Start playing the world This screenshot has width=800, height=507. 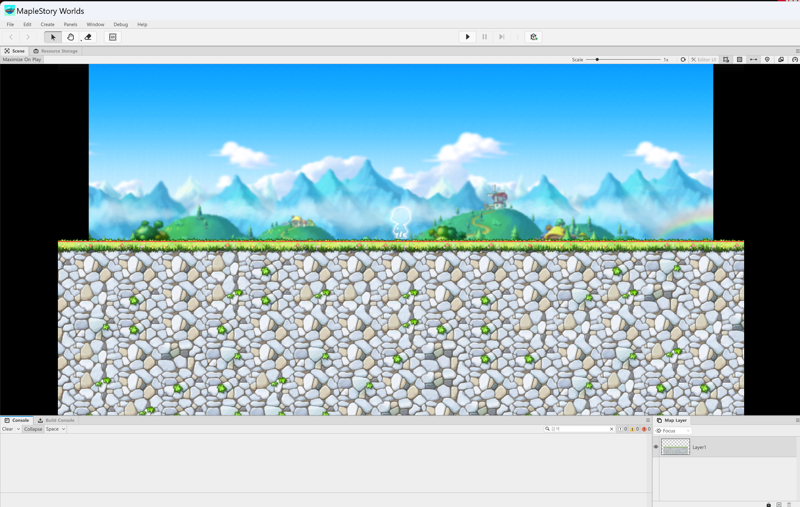coord(467,37)
